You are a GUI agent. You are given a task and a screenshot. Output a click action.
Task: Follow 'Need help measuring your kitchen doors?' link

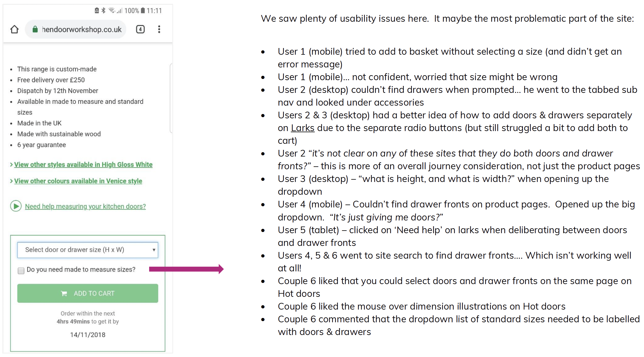click(x=85, y=206)
